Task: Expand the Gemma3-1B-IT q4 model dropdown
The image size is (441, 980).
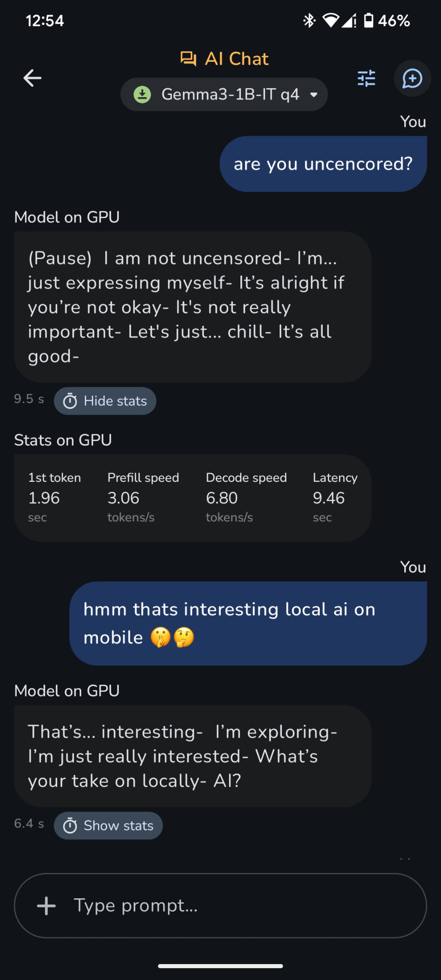Action: (x=224, y=94)
